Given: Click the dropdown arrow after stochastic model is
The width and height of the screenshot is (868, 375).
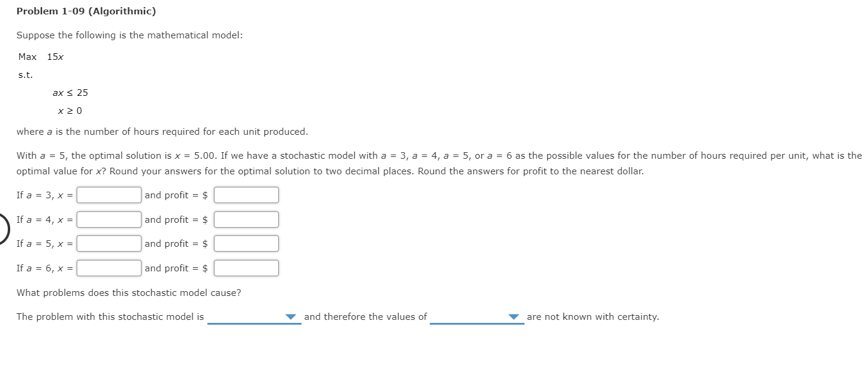Looking at the screenshot, I should point(292,317).
